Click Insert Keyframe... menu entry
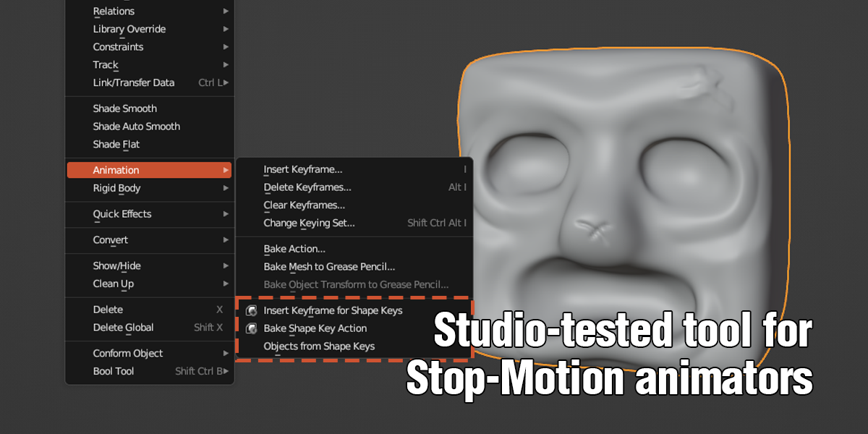This screenshot has width=868, height=434. [303, 170]
